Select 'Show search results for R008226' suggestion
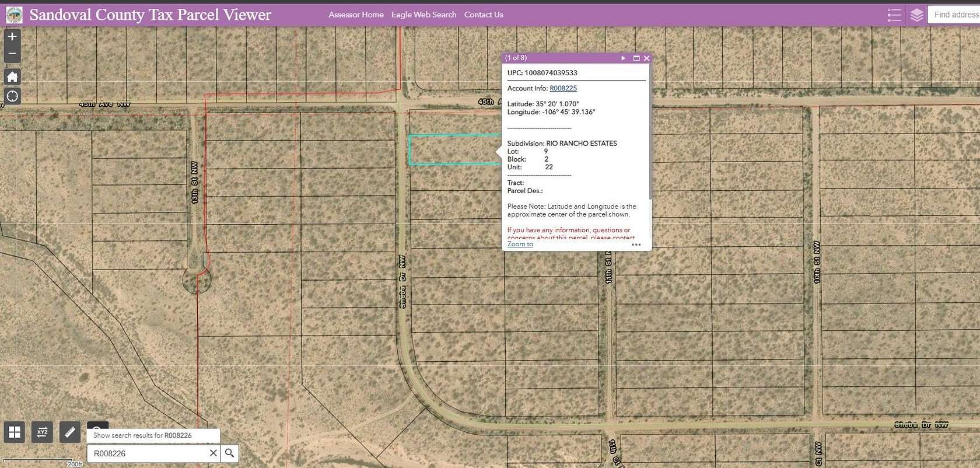Image resolution: width=980 pixels, height=468 pixels. click(153, 435)
